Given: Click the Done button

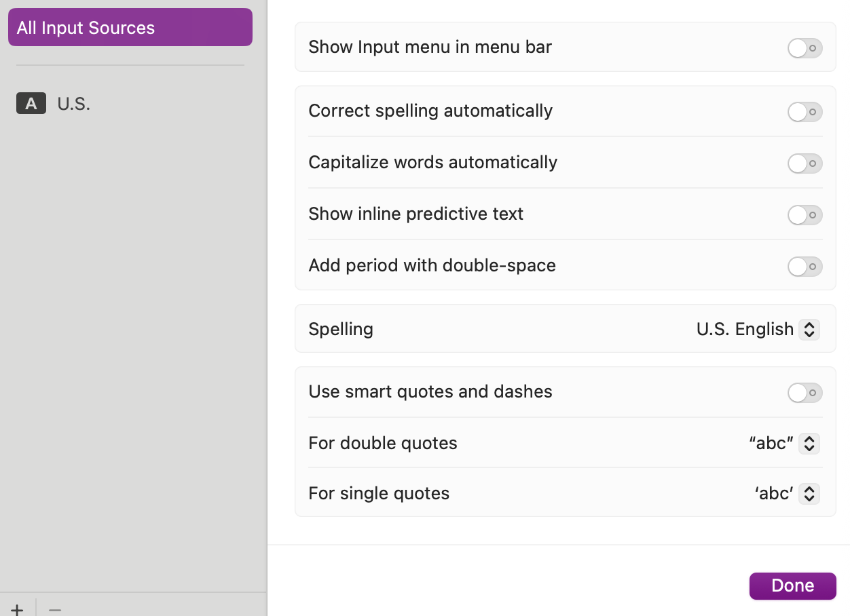Looking at the screenshot, I should pos(793,586).
